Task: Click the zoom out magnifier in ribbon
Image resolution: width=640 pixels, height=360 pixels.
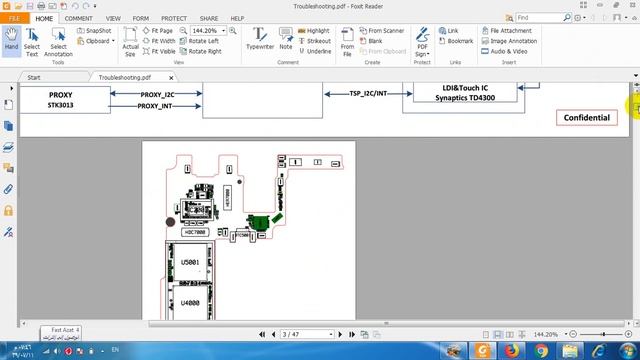Action: 184,31
